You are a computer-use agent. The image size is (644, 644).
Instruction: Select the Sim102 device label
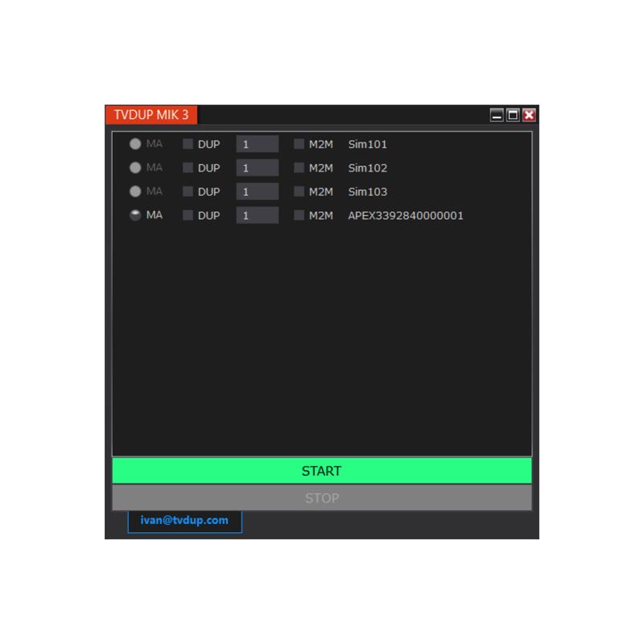point(367,167)
